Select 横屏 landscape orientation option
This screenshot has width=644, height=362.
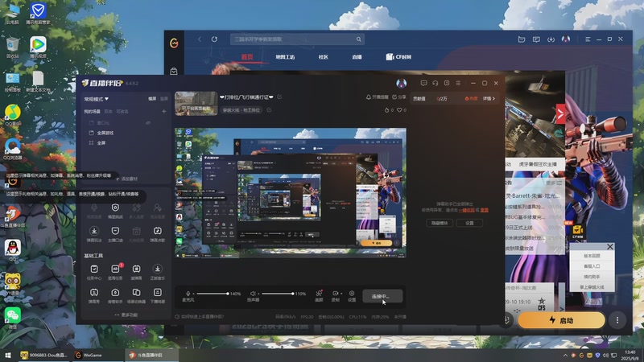click(x=152, y=99)
